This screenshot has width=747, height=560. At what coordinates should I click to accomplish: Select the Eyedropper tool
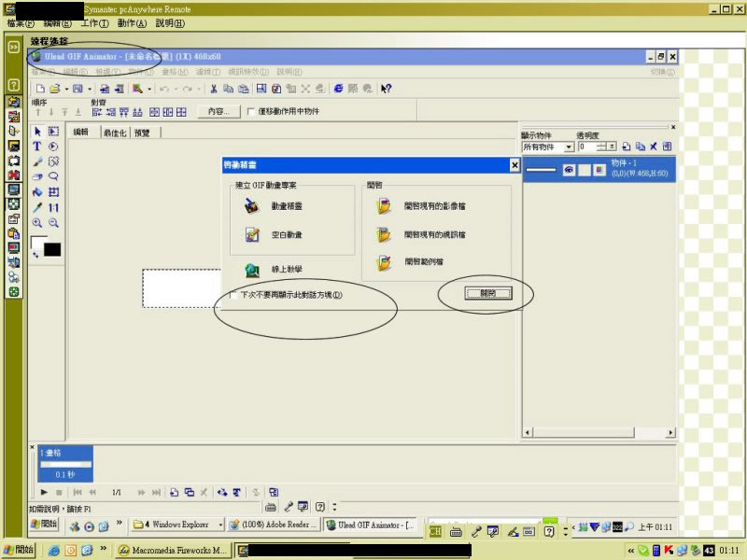(37, 207)
